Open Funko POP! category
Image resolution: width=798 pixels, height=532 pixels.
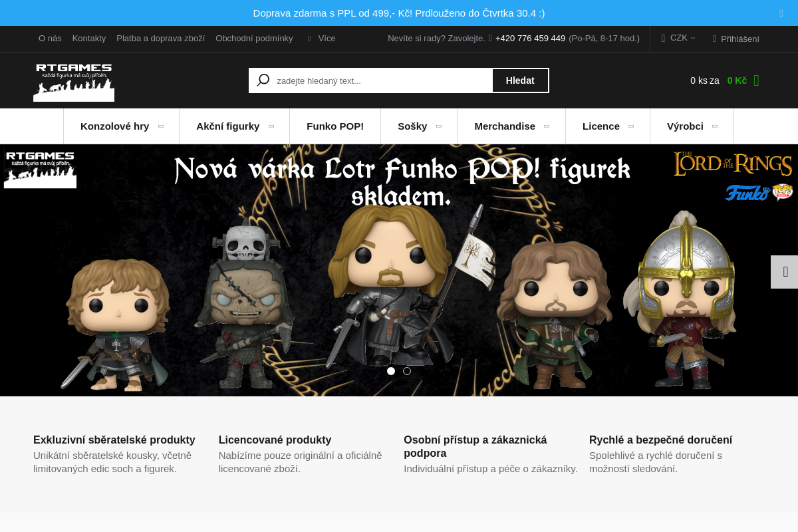coord(335,126)
